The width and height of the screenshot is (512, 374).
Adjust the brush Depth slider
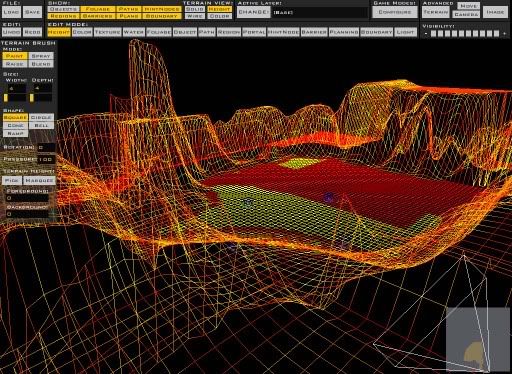(41, 98)
